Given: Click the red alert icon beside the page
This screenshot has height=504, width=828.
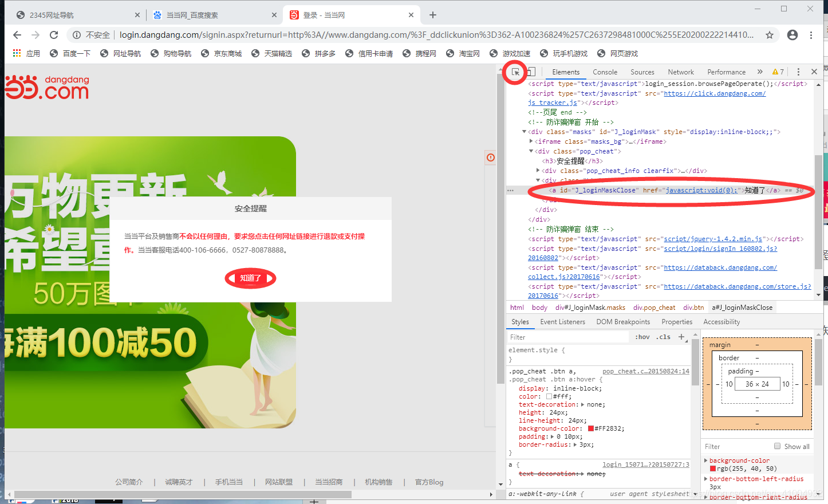Looking at the screenshot, I should (491, 157).
